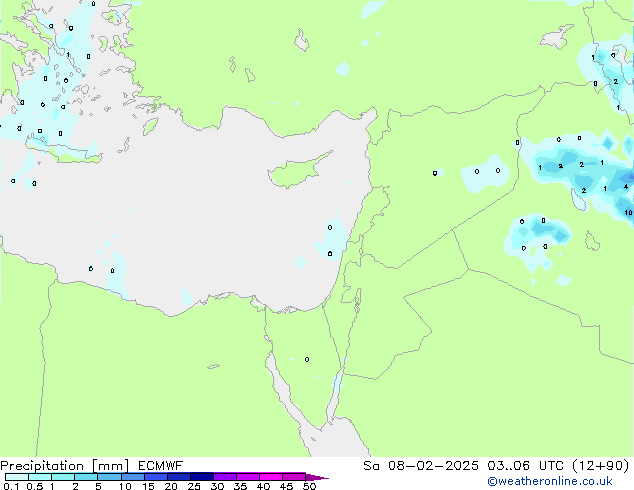Screen dimensions: 634x490
Task: Click the legend label '50'
Action: tap(309, 486)
